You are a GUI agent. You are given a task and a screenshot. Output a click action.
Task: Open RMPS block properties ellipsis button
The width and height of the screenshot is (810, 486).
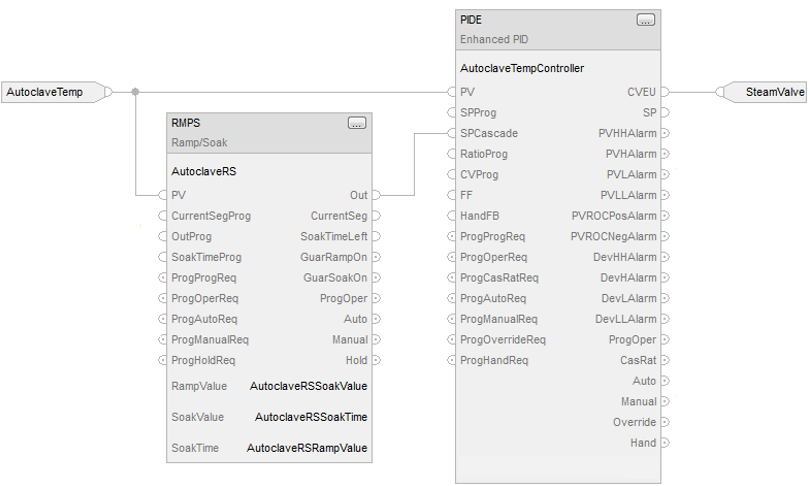[356, 123]
